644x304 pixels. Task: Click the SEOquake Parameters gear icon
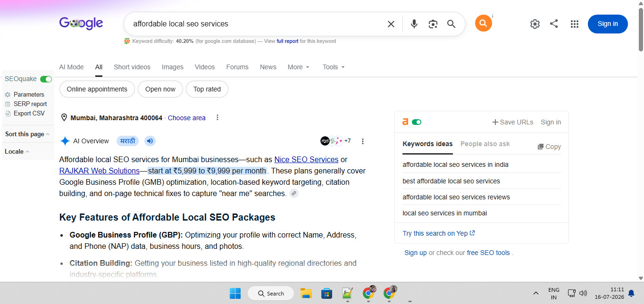[8, 95]
